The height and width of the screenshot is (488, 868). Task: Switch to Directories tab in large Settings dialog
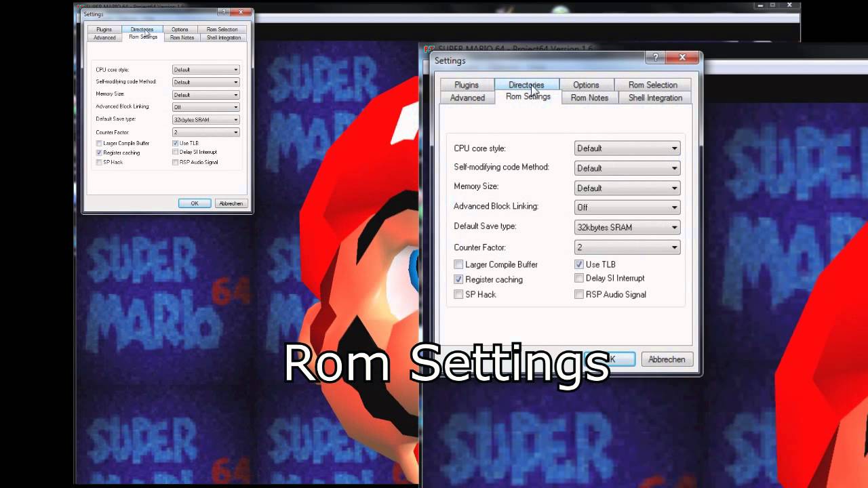(526, 85)
